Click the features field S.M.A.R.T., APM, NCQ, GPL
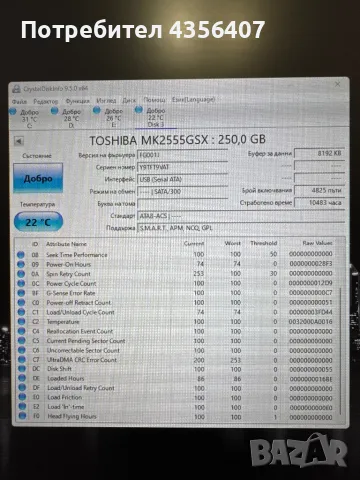The width and height of the screenshot is (360, 480). tap(241, 228)
